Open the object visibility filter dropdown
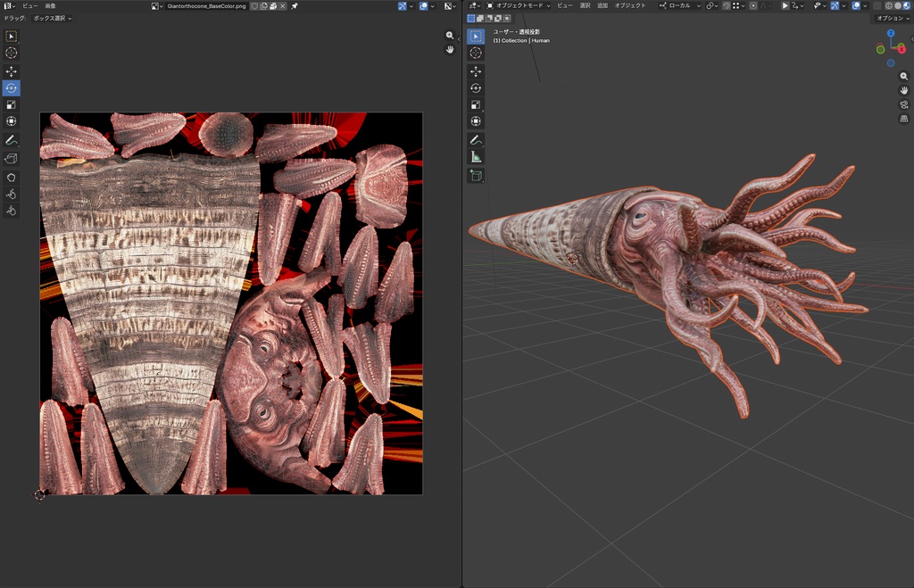914x588 pixels. 819,6
